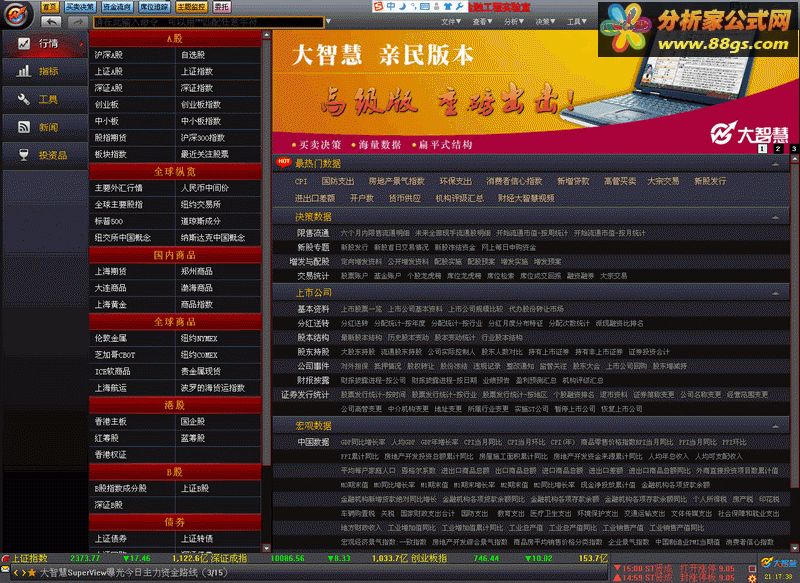The image size is (800, 583).
Task: Open the IME wrench settings icon
Action: pos(459,6)
